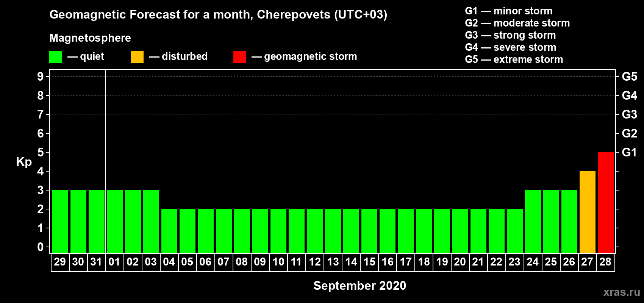Viewport: 644px width, 303px height.
Task: Click Kp axis value 0
Action: click(x=41, y=247)
